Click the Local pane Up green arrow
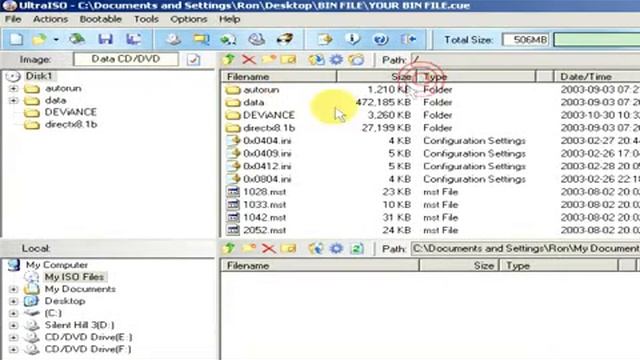This screenshot has width=640, height=360. 229,248
